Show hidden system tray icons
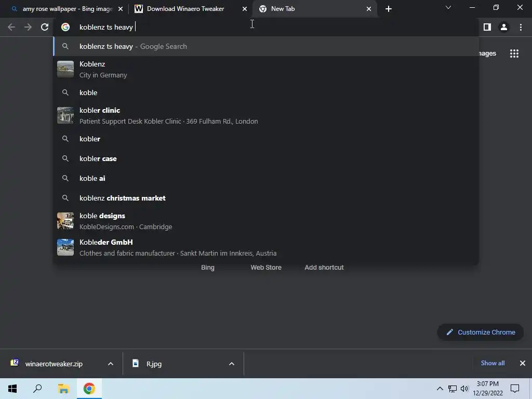532x399 pixels. point(440,389)
